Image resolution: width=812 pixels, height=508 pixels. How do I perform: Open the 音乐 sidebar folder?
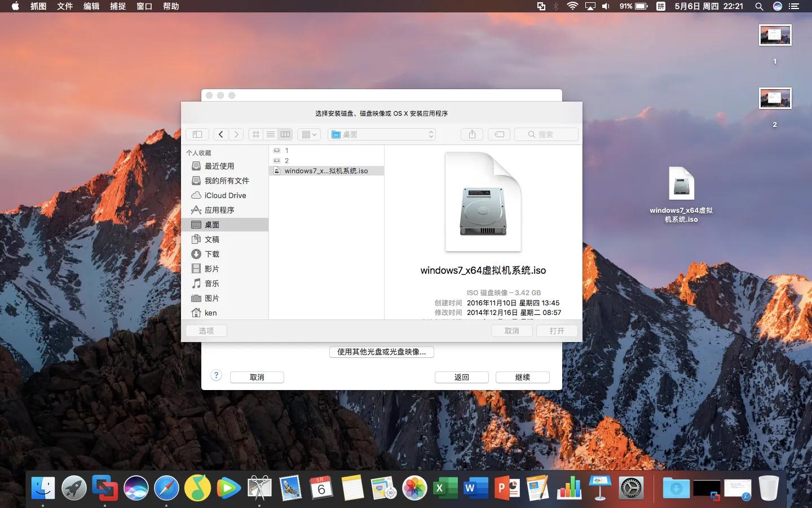pyautogui.click(x=211, y=283)
